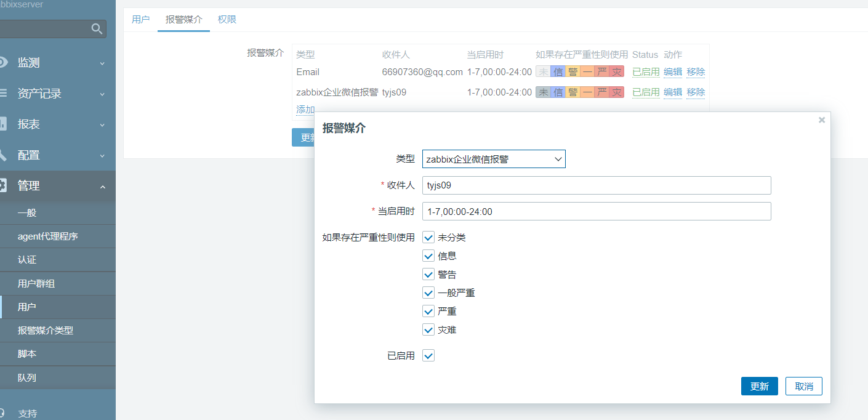Click the eye icon beside 监测

coord(3,62)
